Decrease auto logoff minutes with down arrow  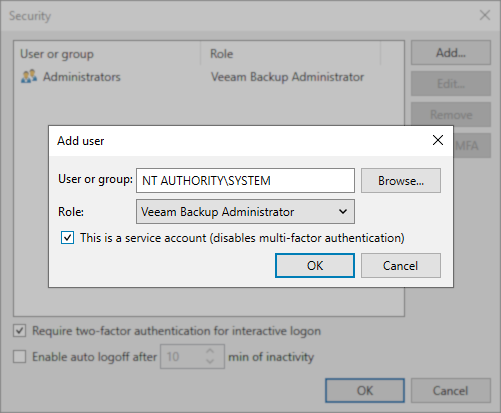pyautogui.click(x=210, y=362)
